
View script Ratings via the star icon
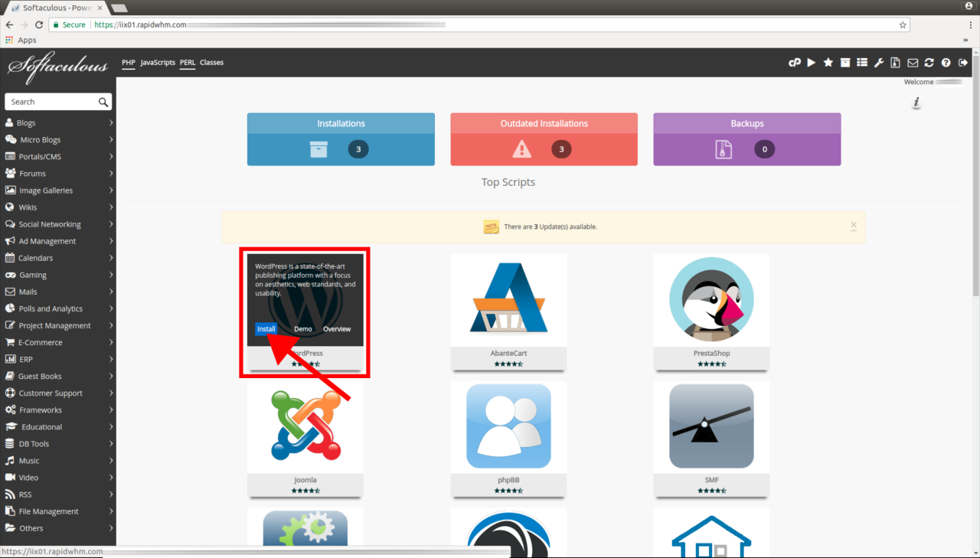(828, 63)
